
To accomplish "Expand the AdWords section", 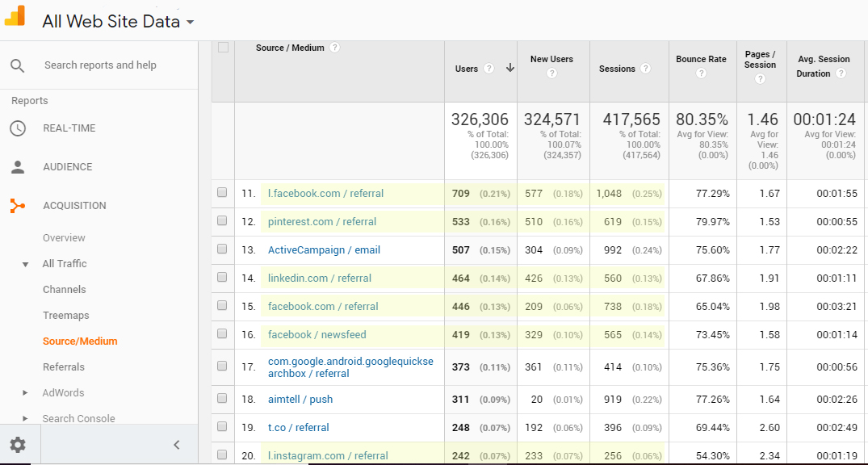I will pyautogui.click(x=25, y=393).
